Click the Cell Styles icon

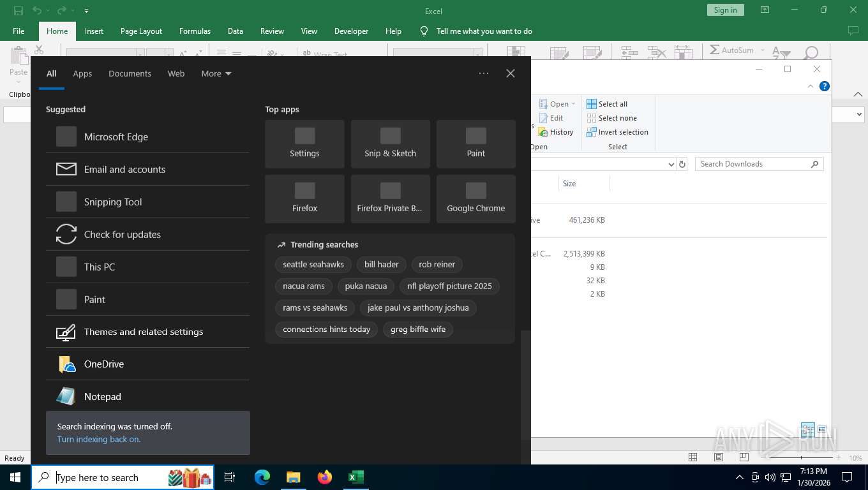pyautogui.click(x=593, y=53)
